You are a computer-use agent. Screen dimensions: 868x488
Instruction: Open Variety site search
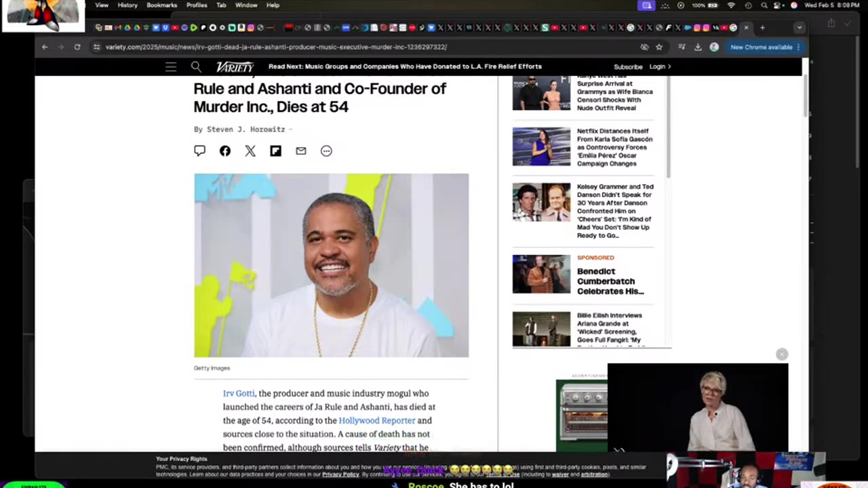point(196,66)
